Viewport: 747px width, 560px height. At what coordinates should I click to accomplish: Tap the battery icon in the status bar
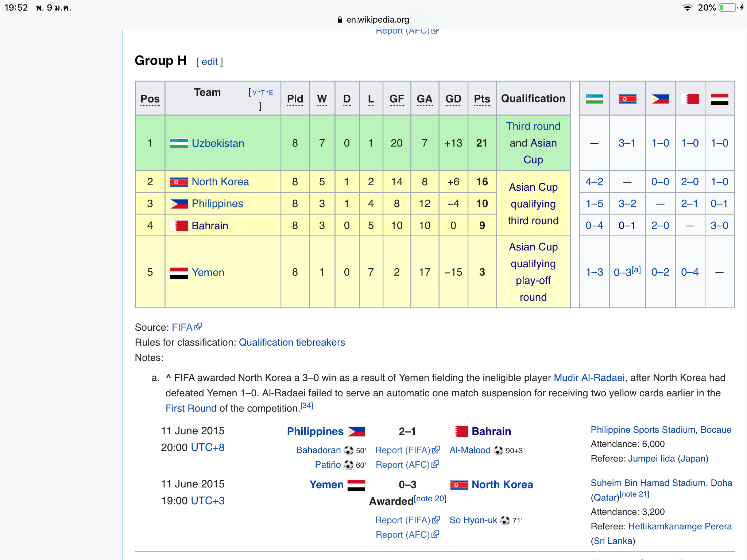coord(728,8)
